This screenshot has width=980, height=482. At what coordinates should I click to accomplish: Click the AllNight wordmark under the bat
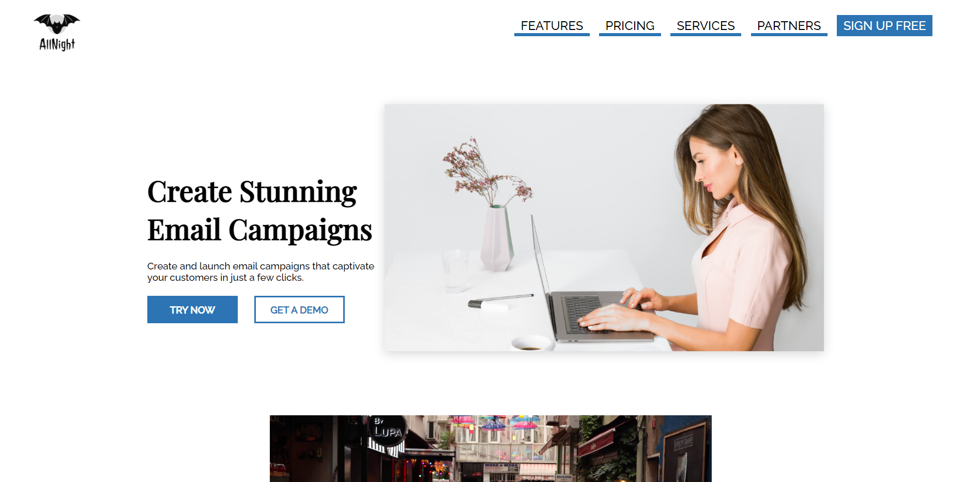[57, 44]
